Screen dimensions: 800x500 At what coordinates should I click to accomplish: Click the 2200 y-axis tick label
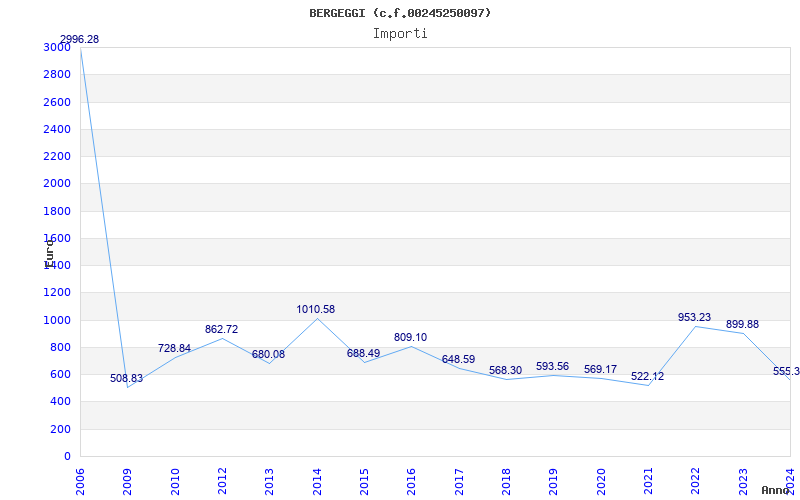coord(57,157)
